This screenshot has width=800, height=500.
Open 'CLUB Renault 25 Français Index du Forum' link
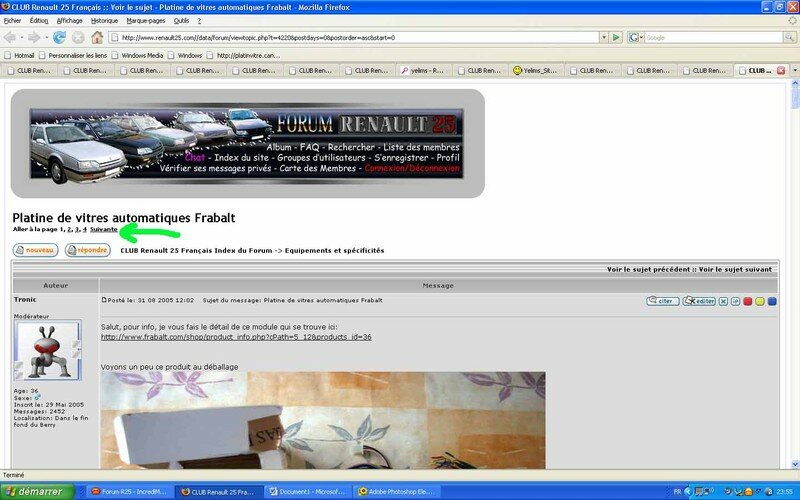tap(196, 251)
